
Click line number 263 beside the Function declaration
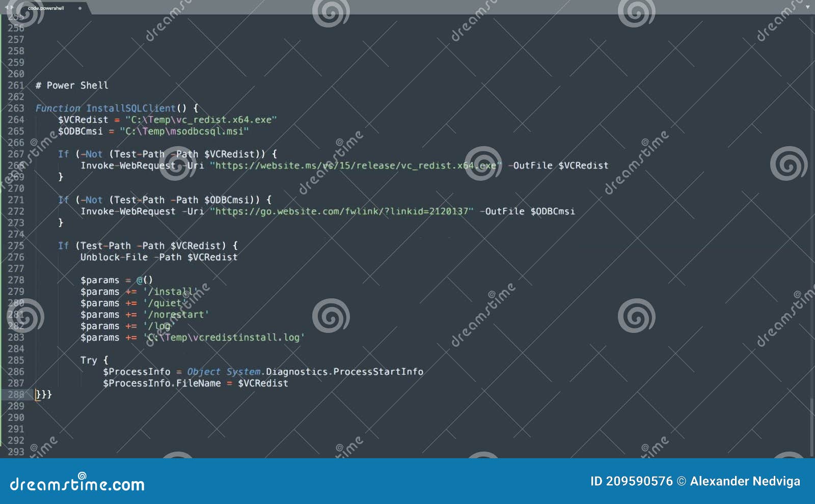point(15,108)
